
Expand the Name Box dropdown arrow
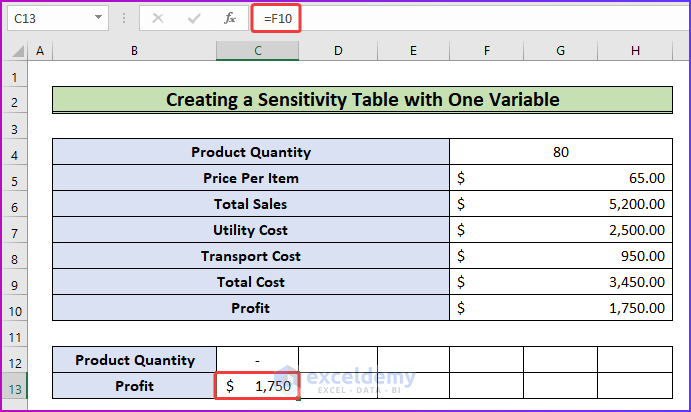click(98, 18)
